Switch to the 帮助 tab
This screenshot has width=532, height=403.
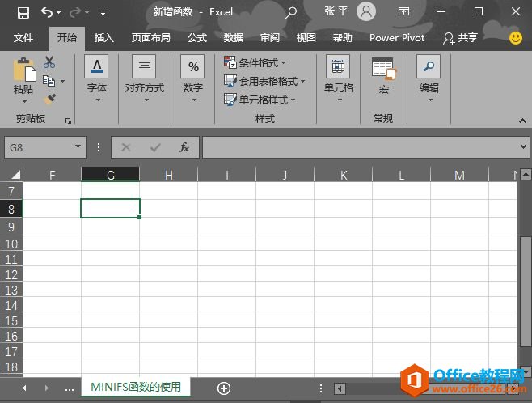(x=342, y=37)
